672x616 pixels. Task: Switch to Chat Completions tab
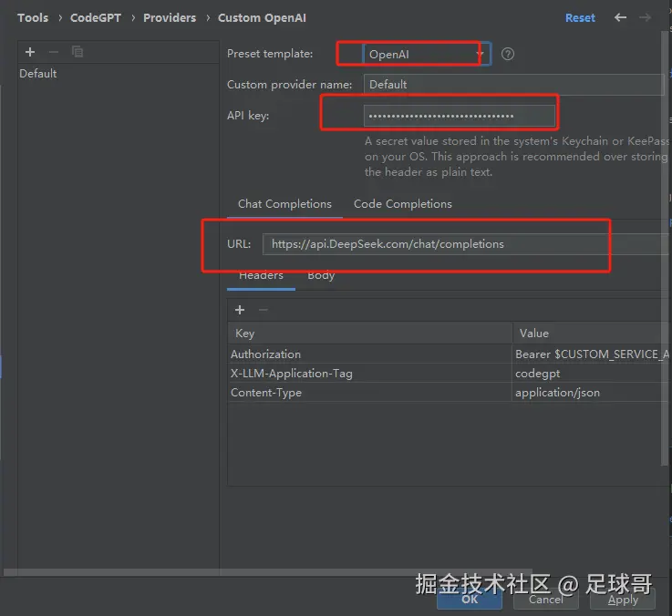284,204
